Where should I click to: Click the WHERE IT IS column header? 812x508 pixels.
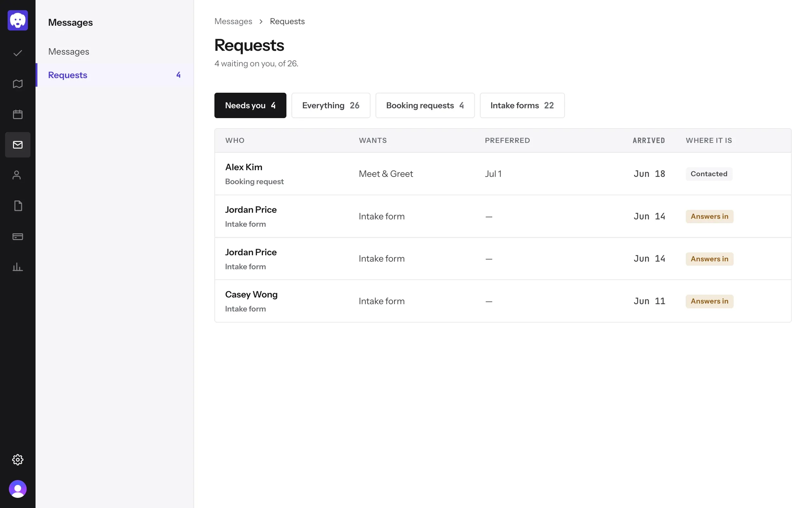click(x=709, y=140)
